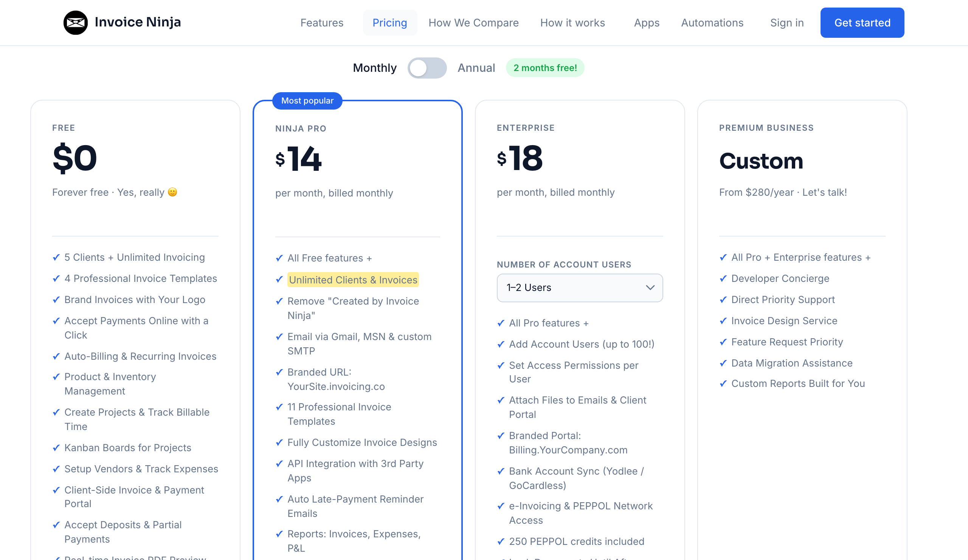The height and width of the screenshot is (560, 968).
Task: Select the Annual billing label
Action: tap(476, 68)
